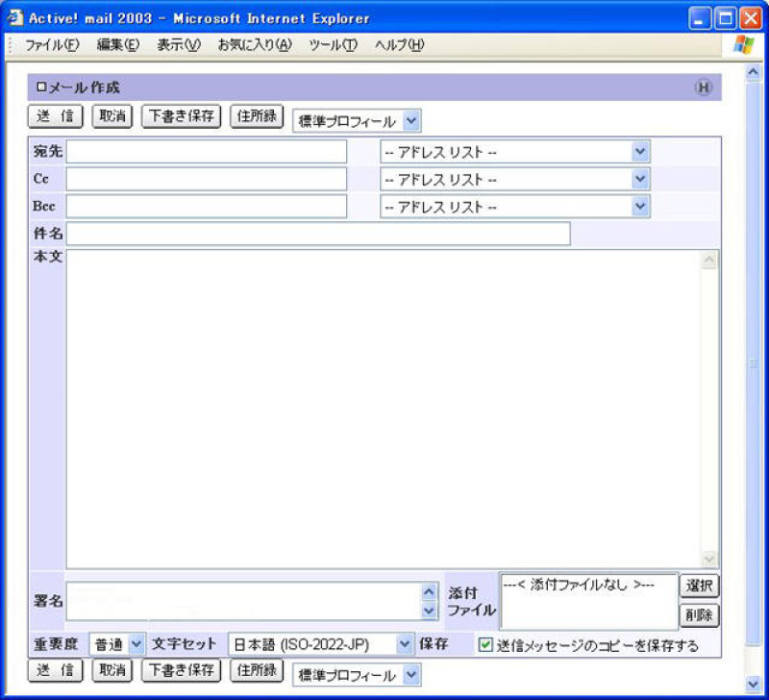
Task: Click the 本文 area scroll down arrow
Action: 709,559
